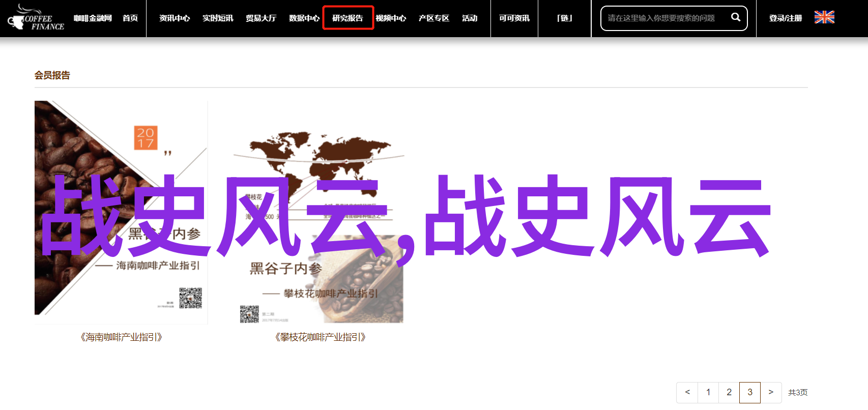Open 研究报告 menu item

(x=348, y=18)
